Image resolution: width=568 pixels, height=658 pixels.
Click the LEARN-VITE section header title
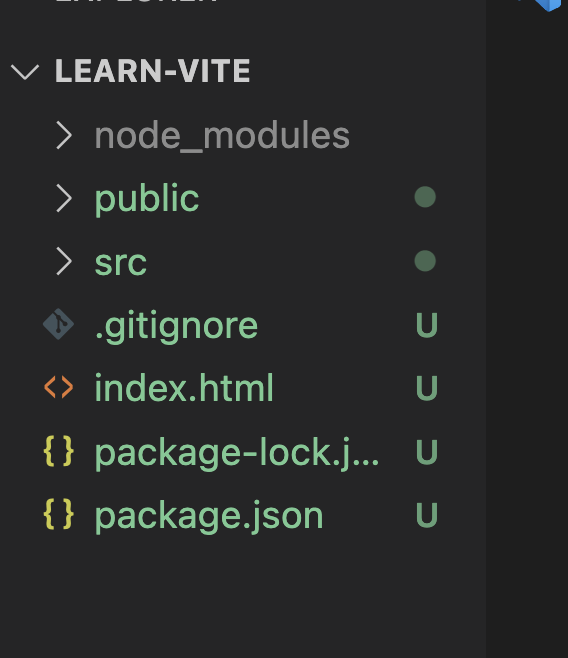pos(153,71)
